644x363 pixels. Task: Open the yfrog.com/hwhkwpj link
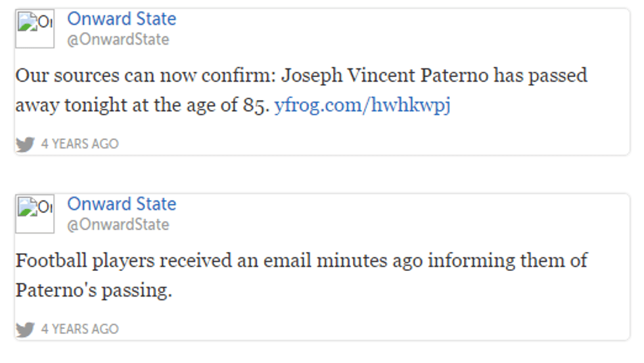pos(362,105)
